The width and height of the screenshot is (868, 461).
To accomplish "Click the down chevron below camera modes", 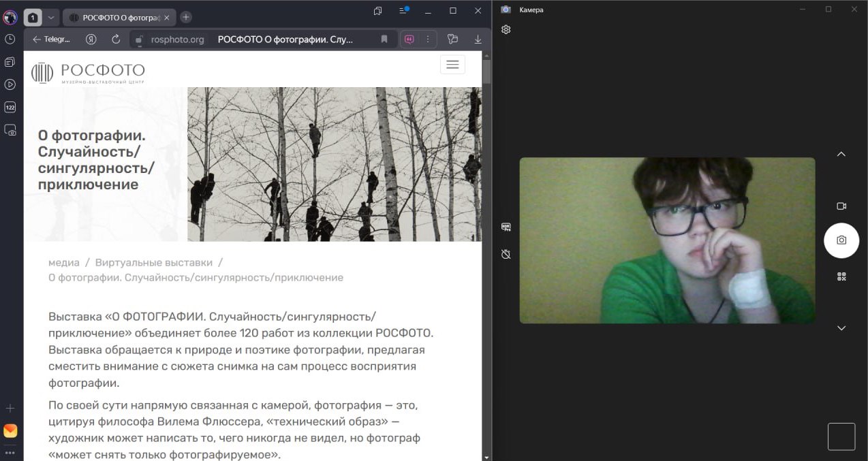I will [841, 328].
